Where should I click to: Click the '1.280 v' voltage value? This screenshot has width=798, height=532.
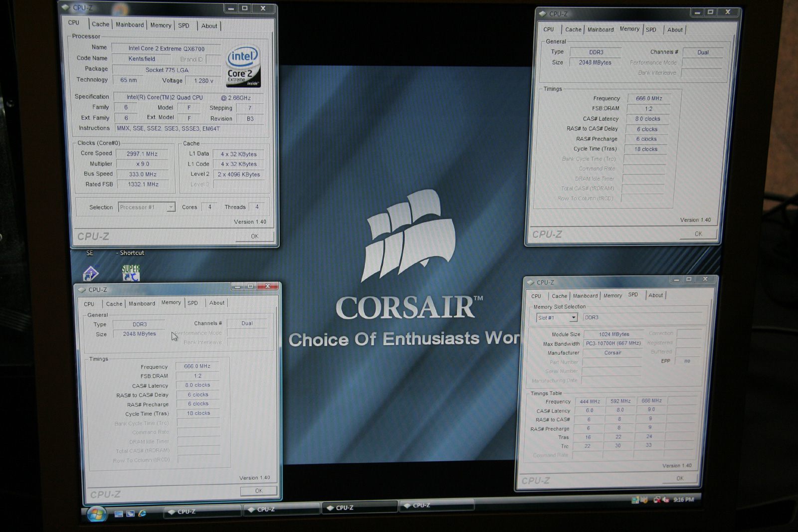[203, 81]
